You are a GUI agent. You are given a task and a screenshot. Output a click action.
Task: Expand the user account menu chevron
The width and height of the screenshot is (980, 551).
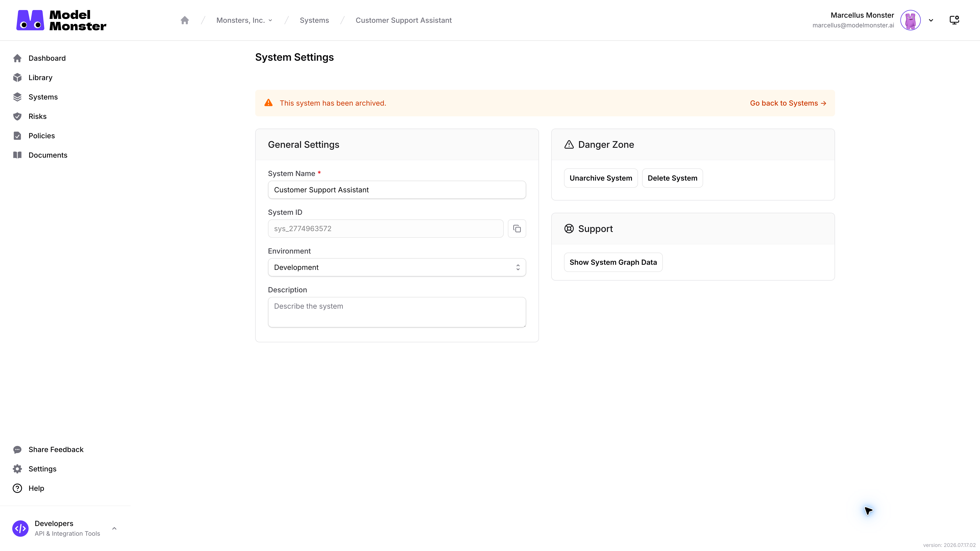coord(931,20)
